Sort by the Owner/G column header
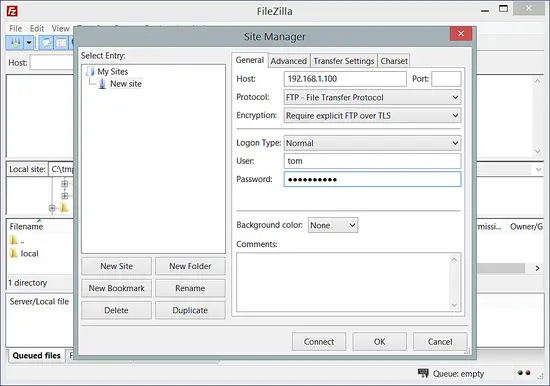This screenshot has height=386, width=550. pyautogui.click(x=525, y=227)
